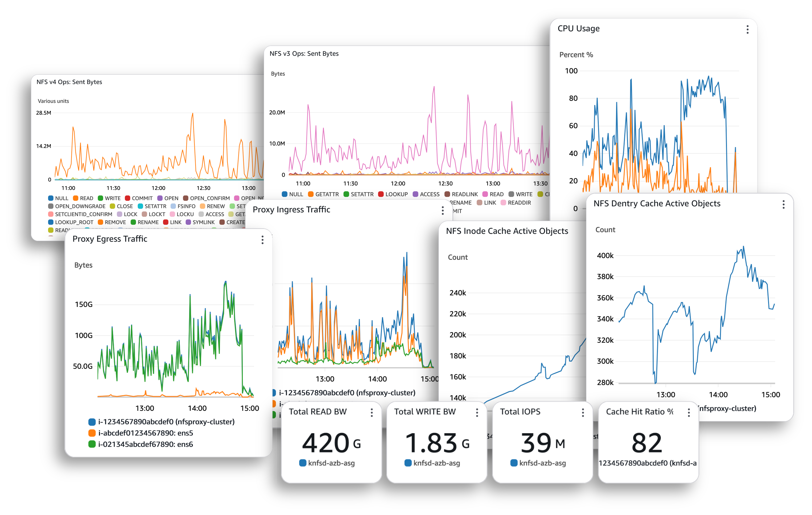Open the Cache Hit Ratio widget three-dot menu
The height and width of the screenshot is (515, 812).
click(x=689, y=413)
